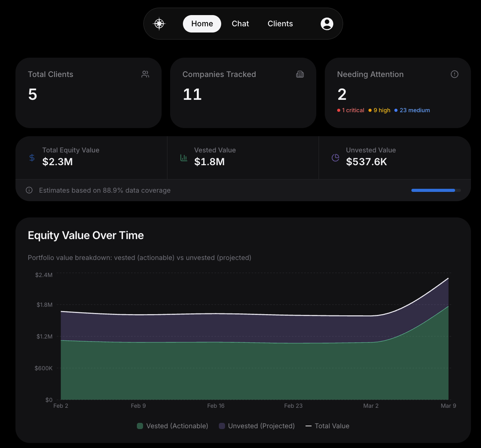Click the blue data coverage progress bar
The width and height of the screenshot is (481, 448).
pos(433,190)
